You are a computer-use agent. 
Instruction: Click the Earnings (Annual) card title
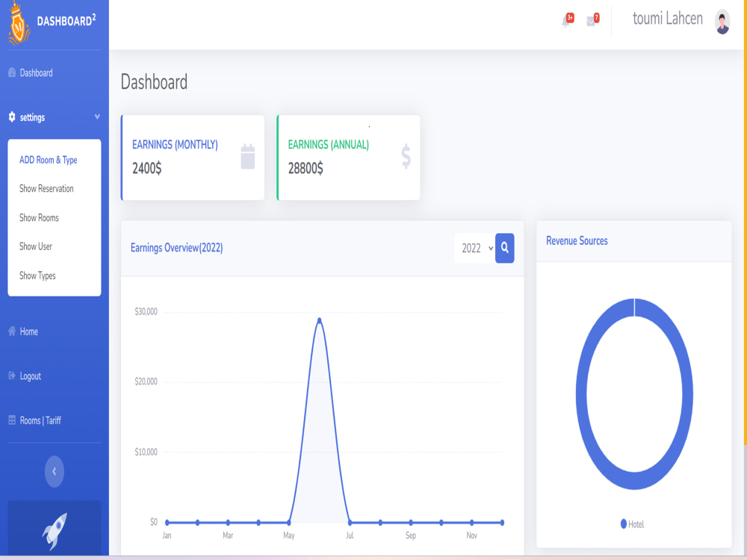click(328, 145)
